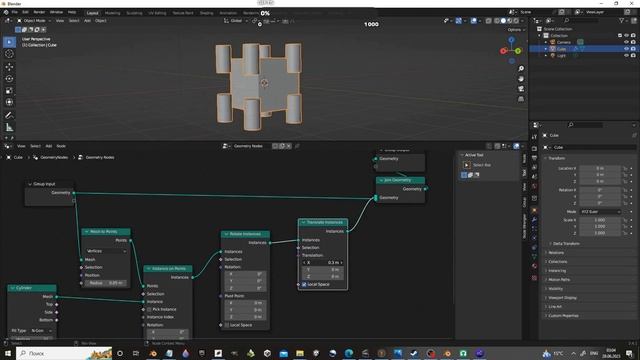
Task: Expand the Light item in outliner
Action: (546, 55)
